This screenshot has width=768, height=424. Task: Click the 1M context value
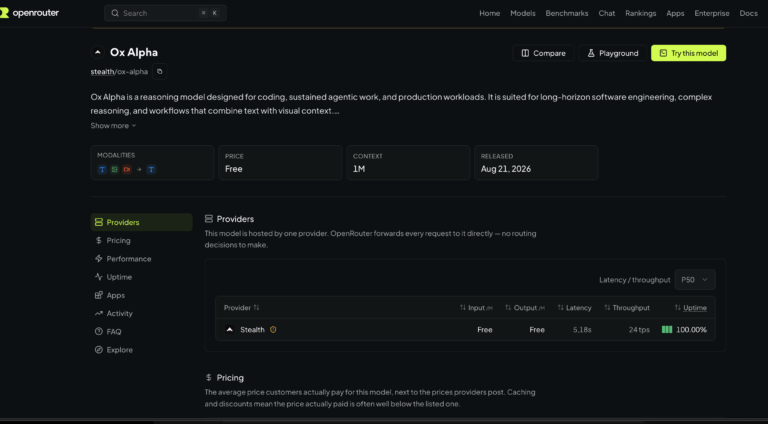point(359,169)
